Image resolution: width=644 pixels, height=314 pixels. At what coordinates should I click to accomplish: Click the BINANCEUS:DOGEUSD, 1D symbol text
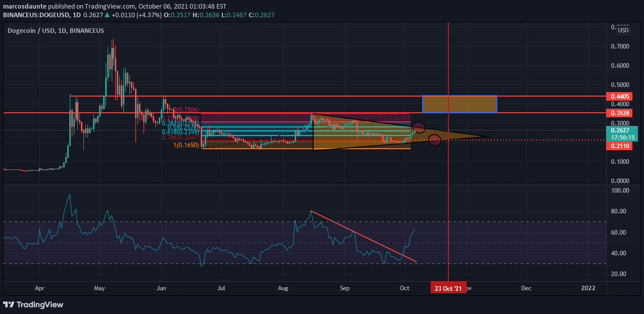[x=42, y=15]
